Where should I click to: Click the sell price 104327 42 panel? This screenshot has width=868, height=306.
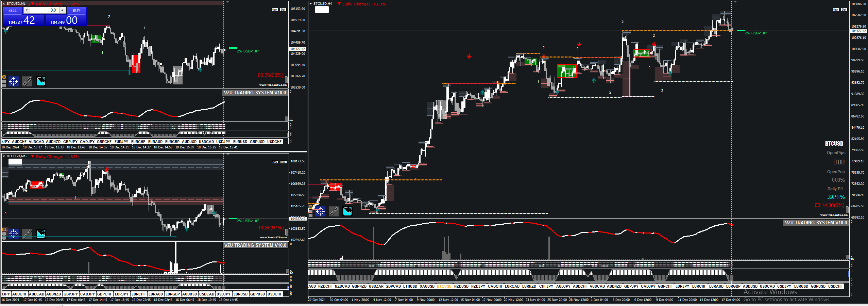click(x=23, y=20)
